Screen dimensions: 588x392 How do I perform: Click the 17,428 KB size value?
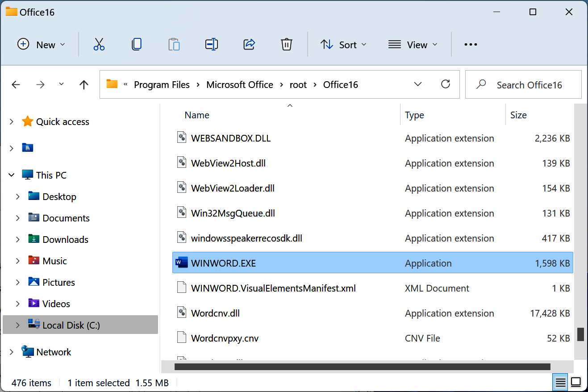point(550,313)
